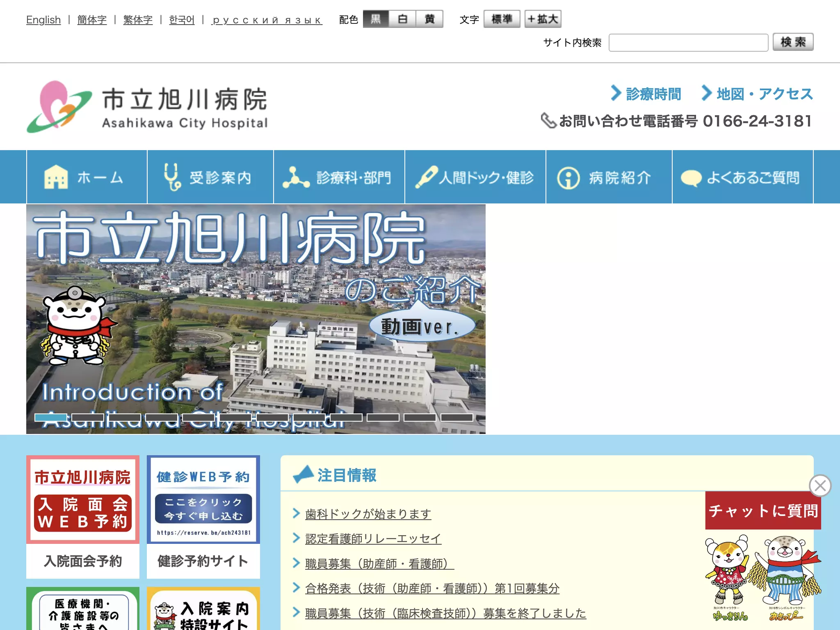Click the info circle icon for 病院紹介

568,178
